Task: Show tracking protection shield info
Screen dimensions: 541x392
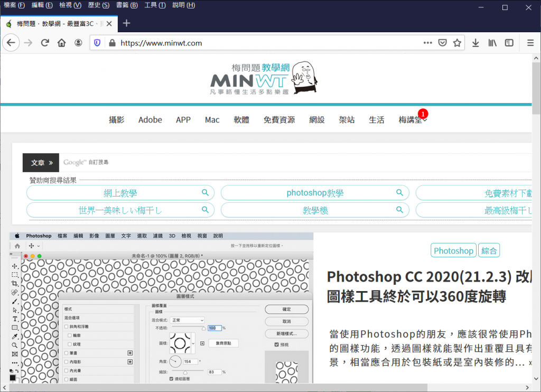Action: click(x=97, y=43)
